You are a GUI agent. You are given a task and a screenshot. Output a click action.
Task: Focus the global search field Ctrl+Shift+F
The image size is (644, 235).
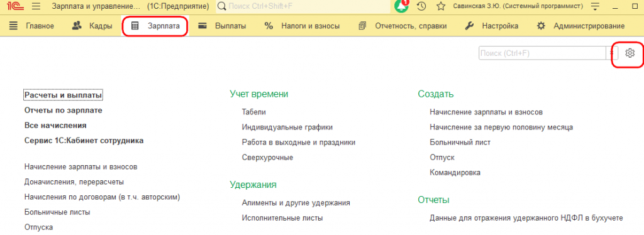click(303, 6)
